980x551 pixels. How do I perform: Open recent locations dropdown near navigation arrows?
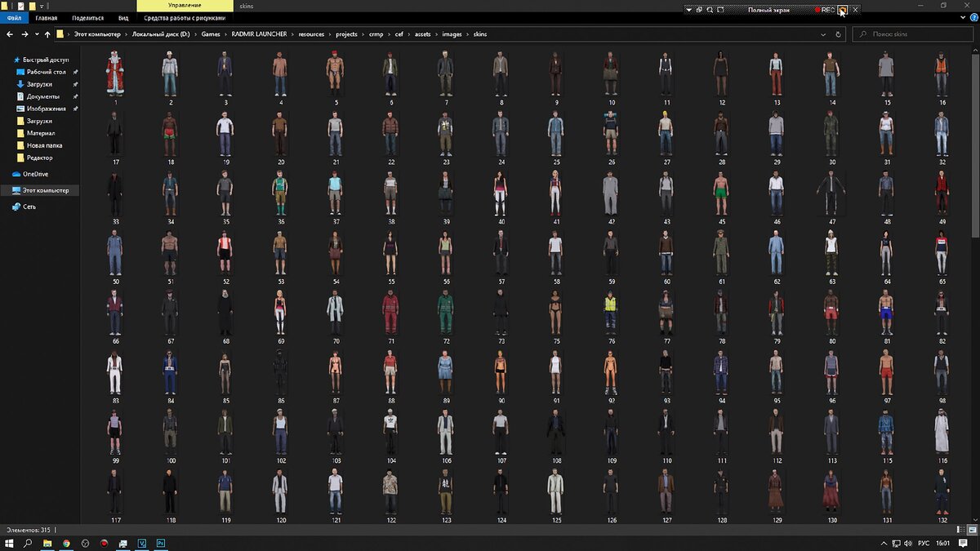[x=38, y=34]
